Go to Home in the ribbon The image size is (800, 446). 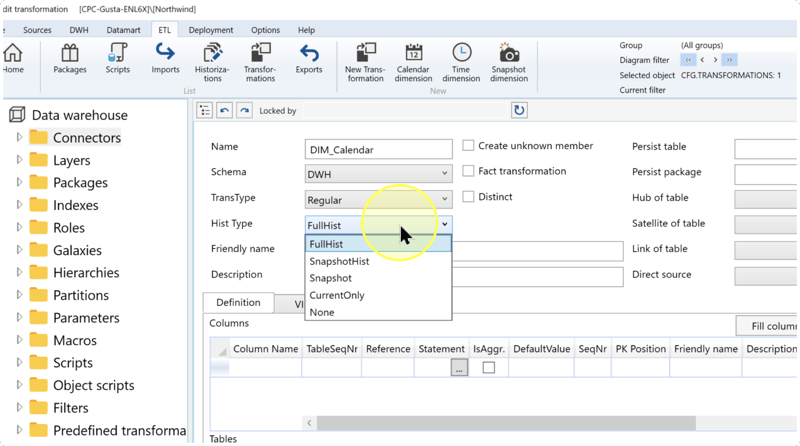13,58
